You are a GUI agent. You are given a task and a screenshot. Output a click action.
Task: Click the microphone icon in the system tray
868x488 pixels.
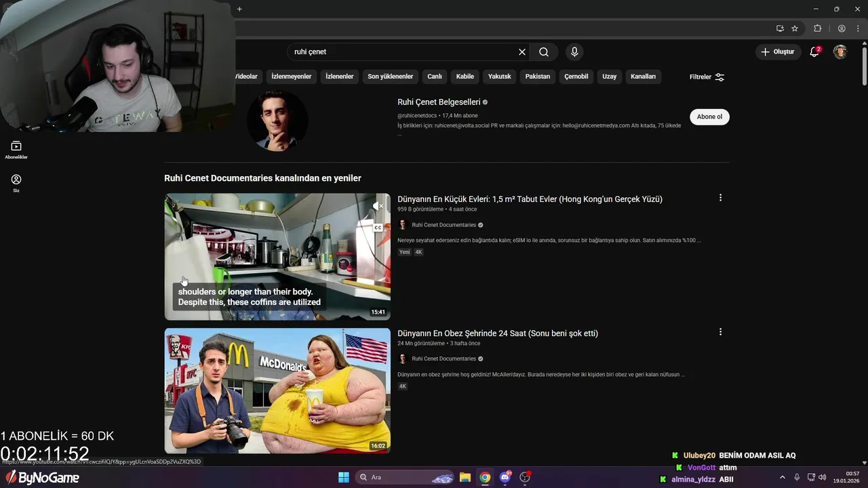point(797,477)
